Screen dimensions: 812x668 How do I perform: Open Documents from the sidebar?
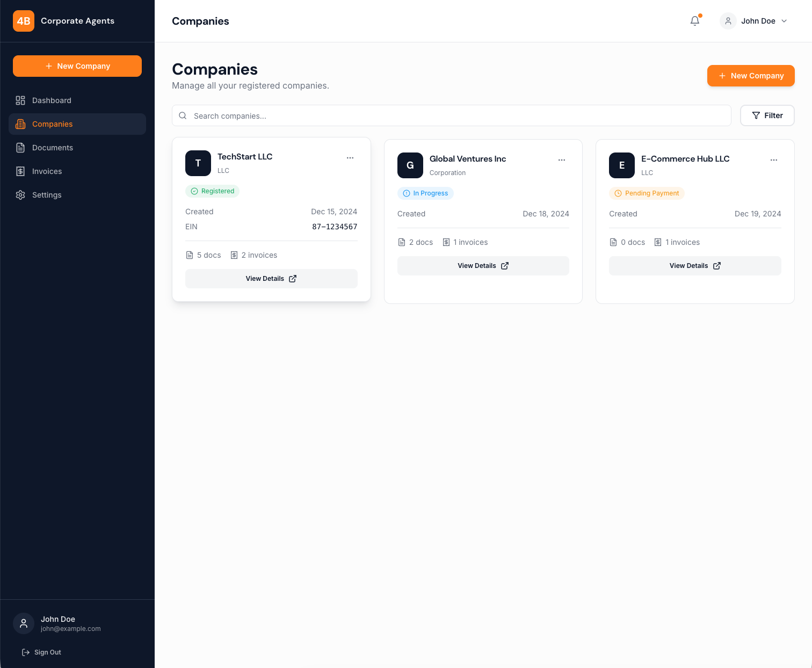tap(77, 148)
